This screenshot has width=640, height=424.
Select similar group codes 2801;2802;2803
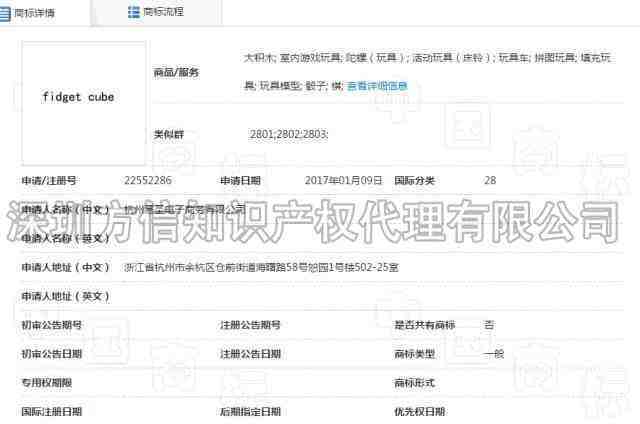[289, 134]
